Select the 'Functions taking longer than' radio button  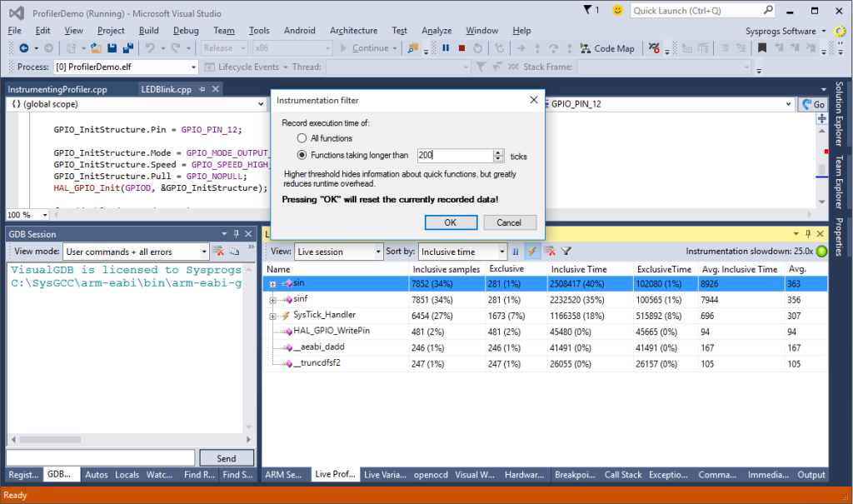(302, 156)
